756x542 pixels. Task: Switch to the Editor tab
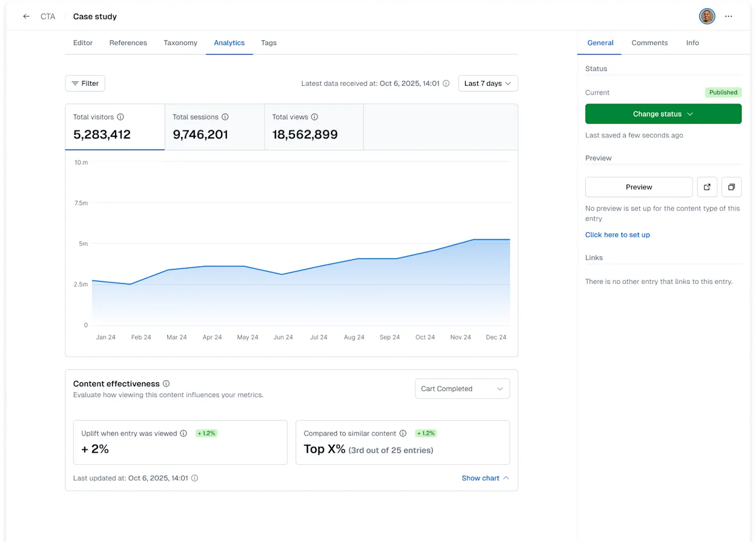82,42
